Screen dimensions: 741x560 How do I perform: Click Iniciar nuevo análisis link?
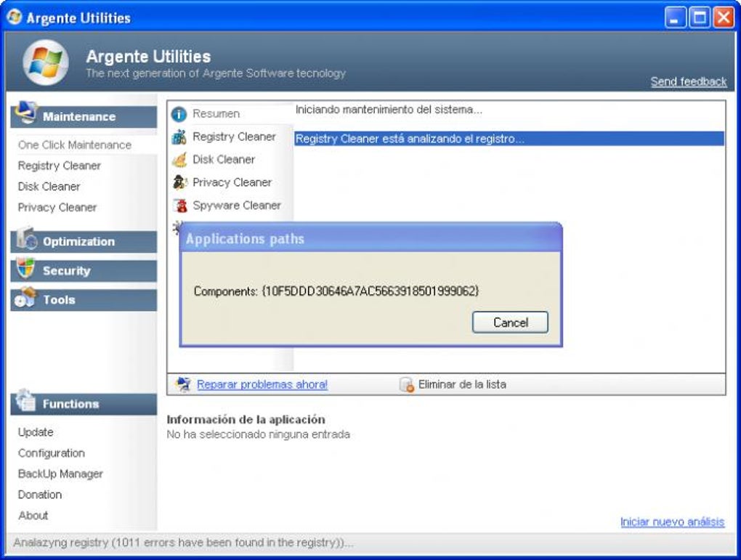[x=673, y=522]
